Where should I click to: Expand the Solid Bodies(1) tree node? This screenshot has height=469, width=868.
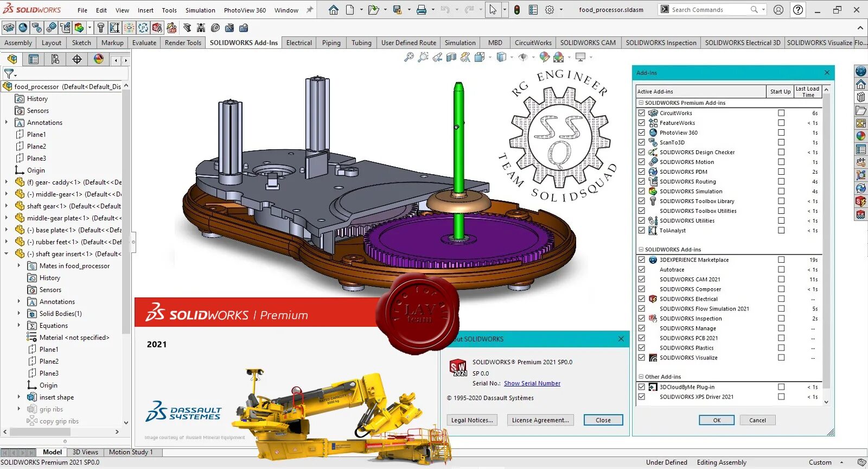pyautogui.click(x=19, y=314)
